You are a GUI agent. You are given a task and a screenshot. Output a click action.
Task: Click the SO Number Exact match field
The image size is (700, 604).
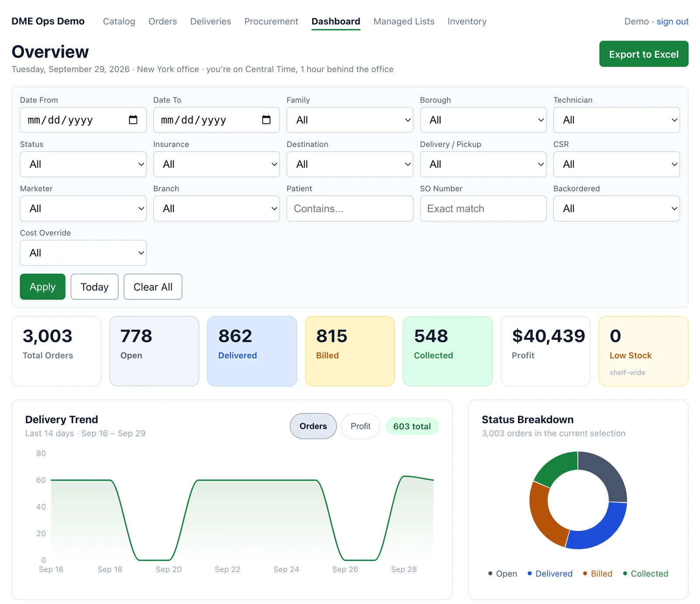click(x=483, y=208)
